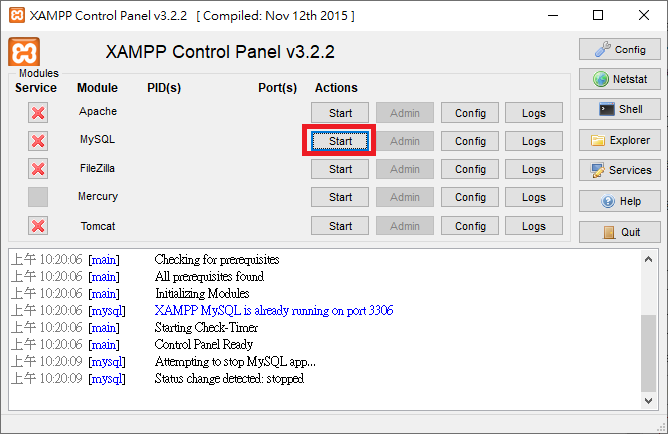Click the Tomcat Admin button

[x=405, y=226]
